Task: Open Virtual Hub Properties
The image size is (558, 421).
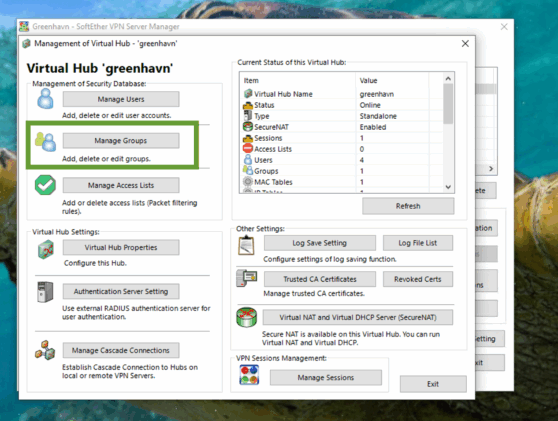Action: 121,247
